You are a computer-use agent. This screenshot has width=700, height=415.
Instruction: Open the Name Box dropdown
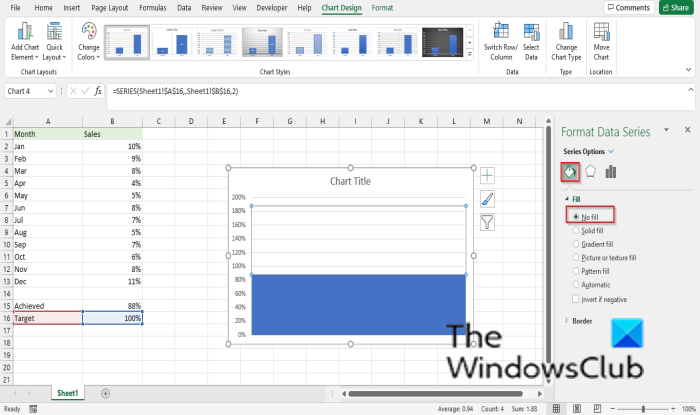click(x=50, y=91)
